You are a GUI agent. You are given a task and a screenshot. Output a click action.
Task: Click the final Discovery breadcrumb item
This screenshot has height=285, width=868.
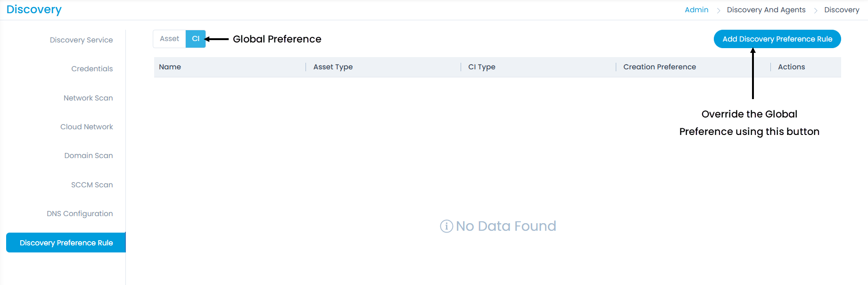(x=841, y=10)
